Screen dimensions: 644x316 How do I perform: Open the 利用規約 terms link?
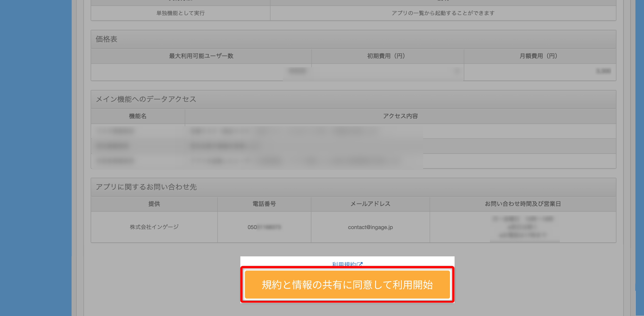pyautogui.click(x=344, y=264)
